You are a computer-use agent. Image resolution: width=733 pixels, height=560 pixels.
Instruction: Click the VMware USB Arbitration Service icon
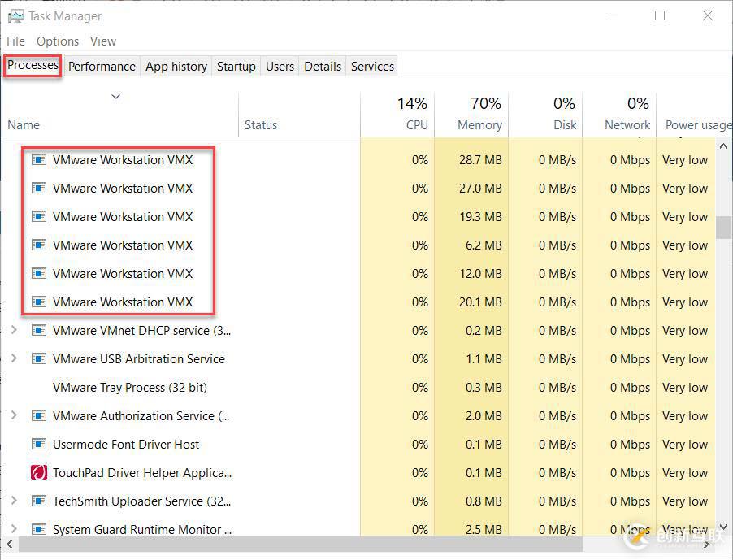coord(39,359)
